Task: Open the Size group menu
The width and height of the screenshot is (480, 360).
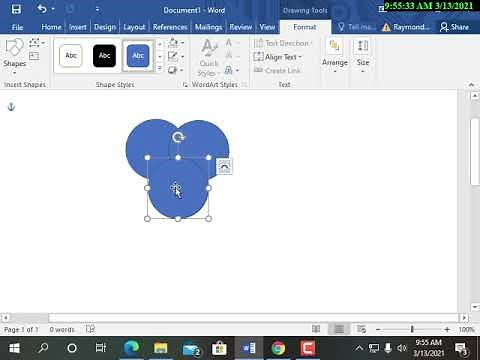Action: (x=363, y=56)
